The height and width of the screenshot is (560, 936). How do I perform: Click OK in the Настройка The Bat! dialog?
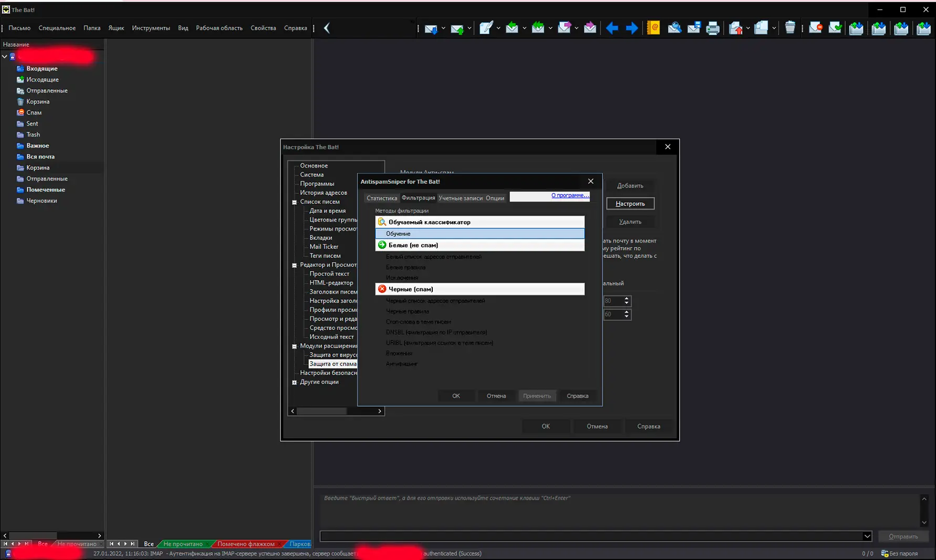546,426
